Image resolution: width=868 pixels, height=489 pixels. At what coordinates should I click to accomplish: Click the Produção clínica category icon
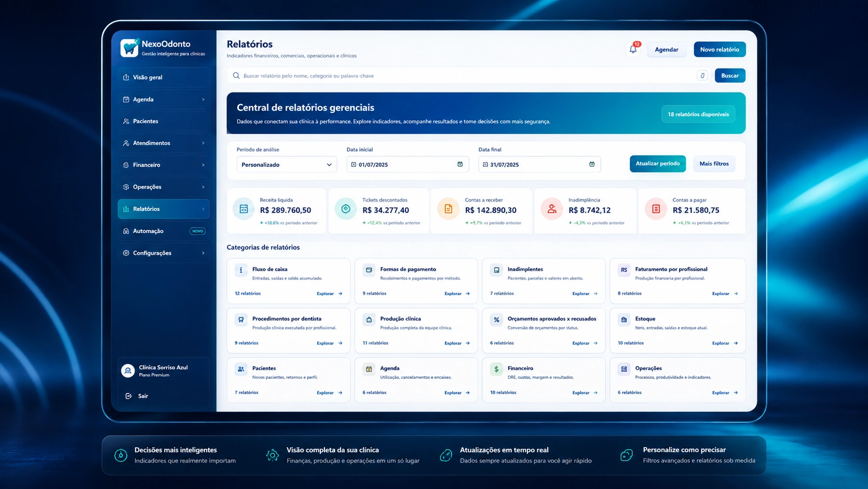(x=369, y=320)
